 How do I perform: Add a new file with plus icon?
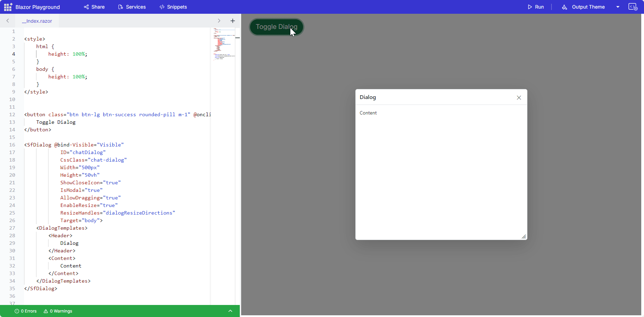click(x=233, y=21)
